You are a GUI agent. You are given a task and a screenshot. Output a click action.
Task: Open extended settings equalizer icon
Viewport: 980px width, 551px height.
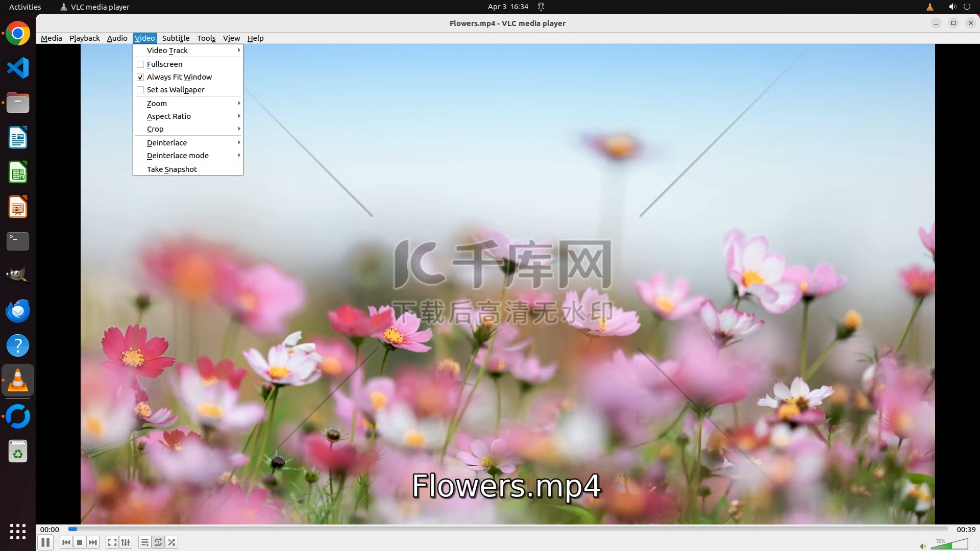pos(126,542)
